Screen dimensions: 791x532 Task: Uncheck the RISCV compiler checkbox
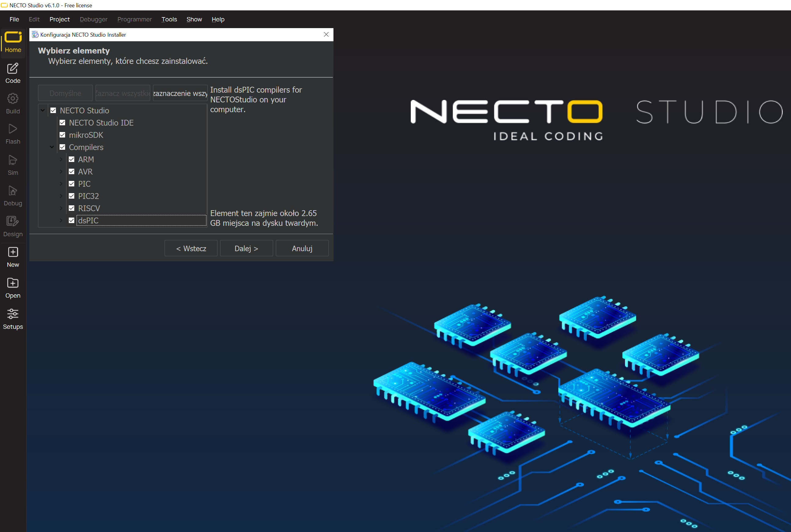point(72,208)
